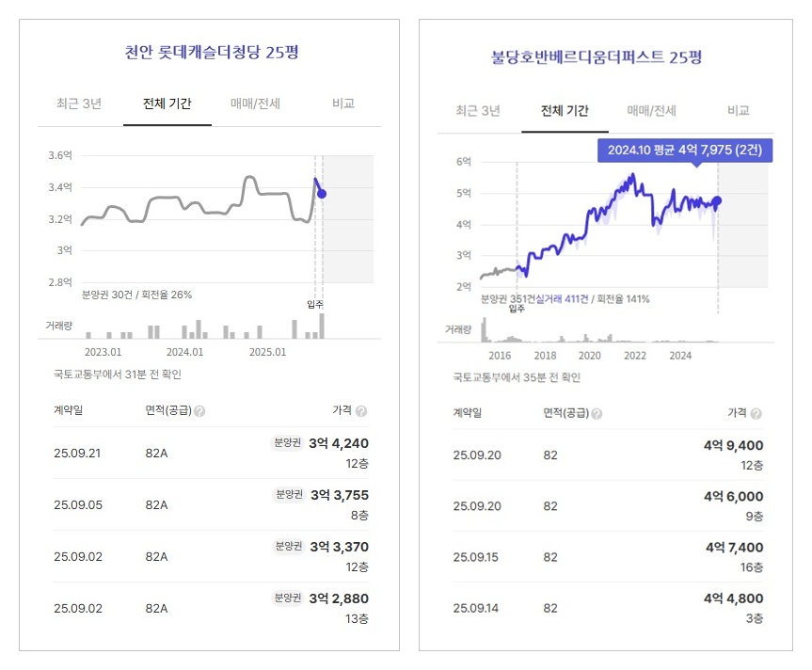This screenshot has width=812, height=670.
Task: Click the 분양권 badge beside 3억 2,880
Action: tap(287, 598)
